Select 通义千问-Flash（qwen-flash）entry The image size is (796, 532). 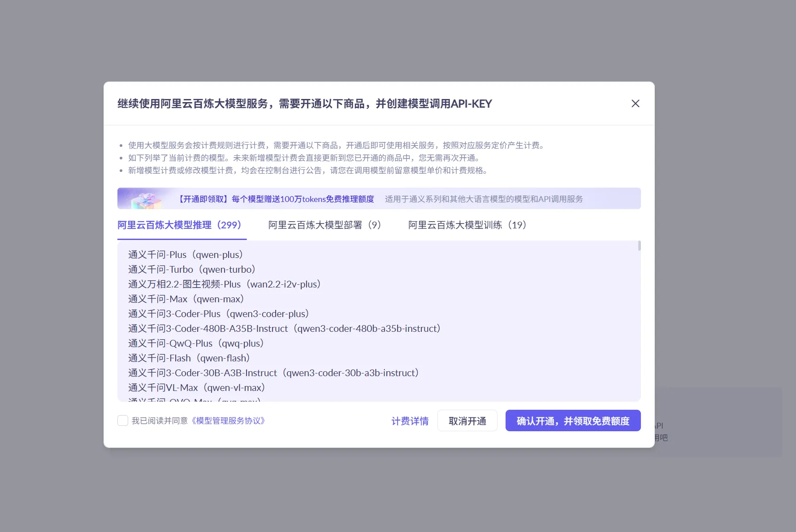coord(189,358)
